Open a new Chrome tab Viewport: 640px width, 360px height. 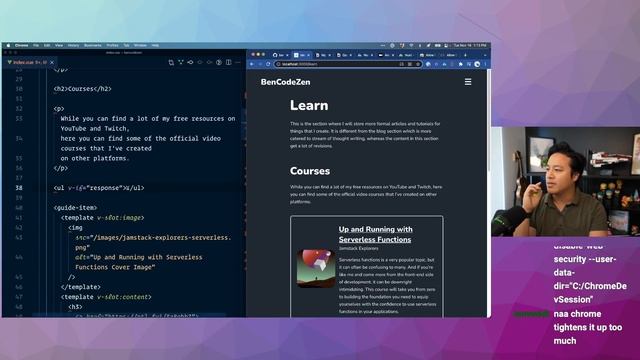point(465,55)
